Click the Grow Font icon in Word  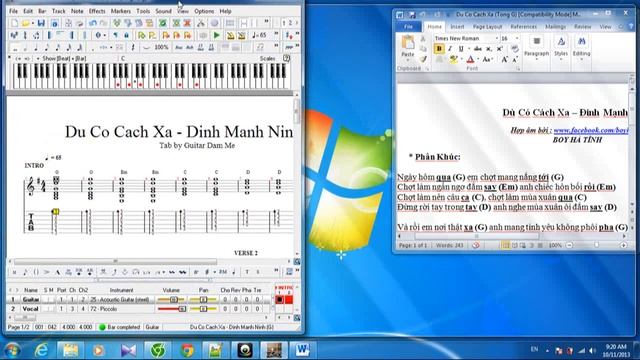[504, 60]
